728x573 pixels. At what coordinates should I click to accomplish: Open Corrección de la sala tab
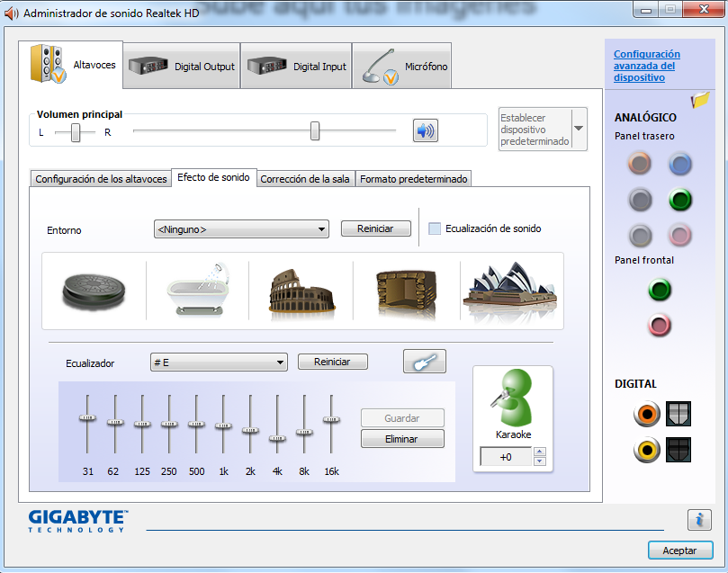[305, 179]
